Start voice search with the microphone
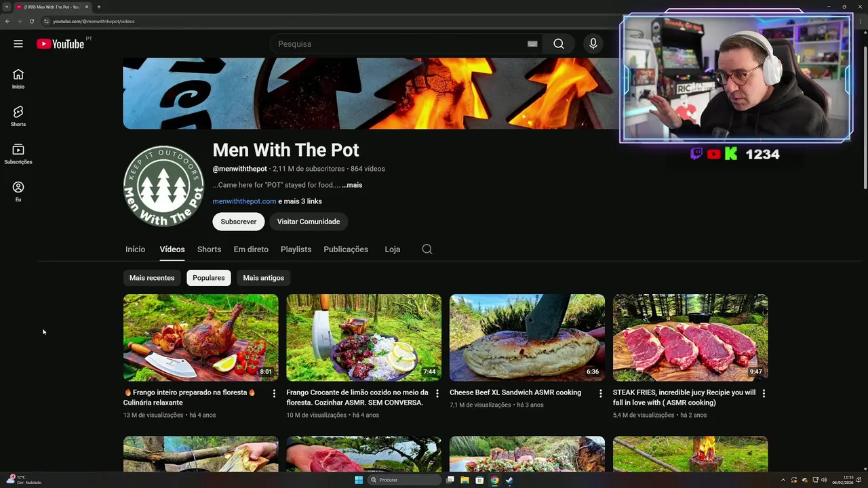The height and width of the screenshot is (488, 868). 593,44
